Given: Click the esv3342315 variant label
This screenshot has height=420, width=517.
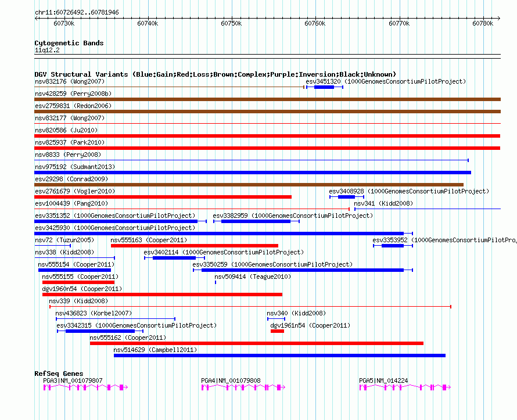Looking at the screenshot, I should click(x=137, y=325).
